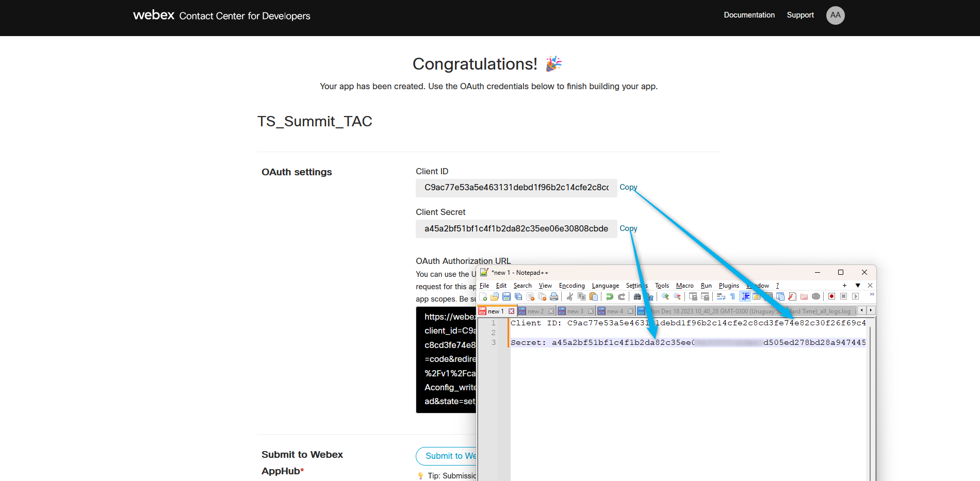Click the Copy link beside Client Secret

coord(628,228)
